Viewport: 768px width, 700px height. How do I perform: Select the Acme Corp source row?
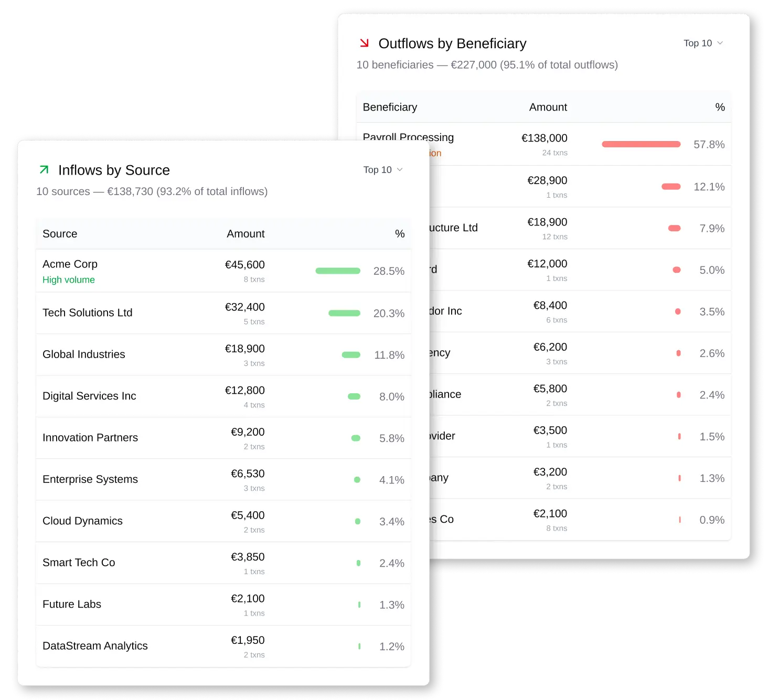(223, 271)
